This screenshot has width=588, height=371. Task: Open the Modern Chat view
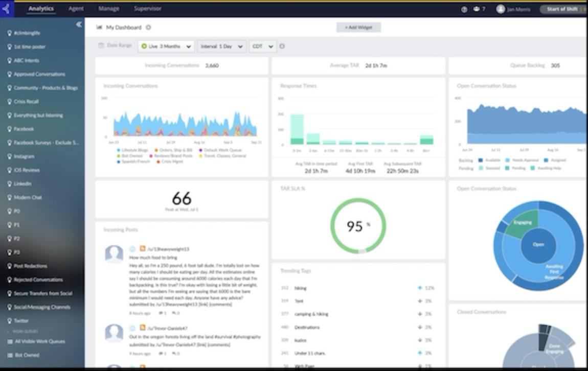click(x=28, y=197)
